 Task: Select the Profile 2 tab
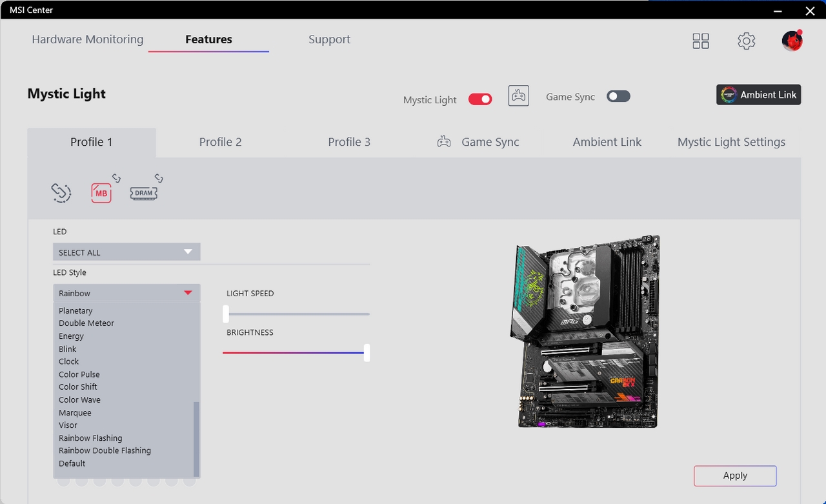(221, 142)
